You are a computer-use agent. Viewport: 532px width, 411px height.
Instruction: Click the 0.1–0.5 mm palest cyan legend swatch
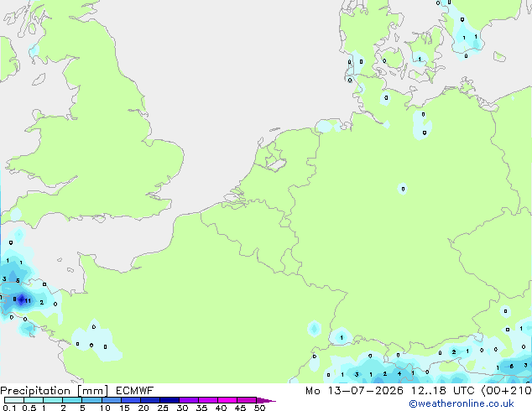click(14, 400)
